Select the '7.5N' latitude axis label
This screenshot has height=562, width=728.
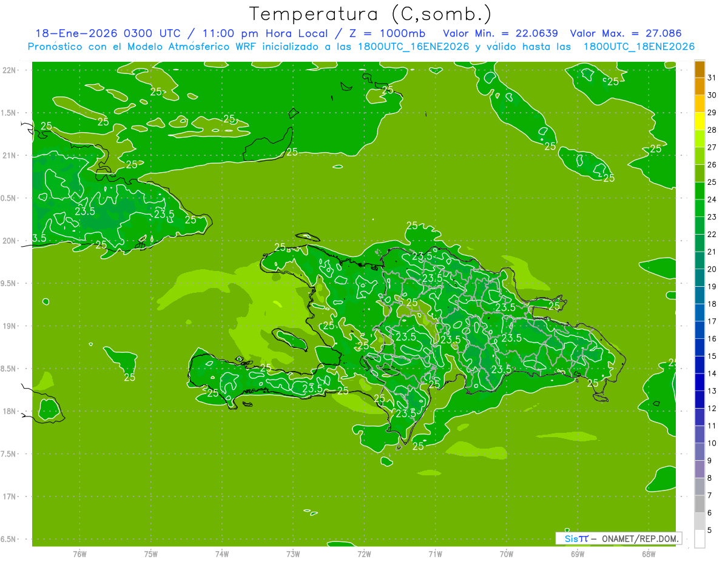point(9,454)
